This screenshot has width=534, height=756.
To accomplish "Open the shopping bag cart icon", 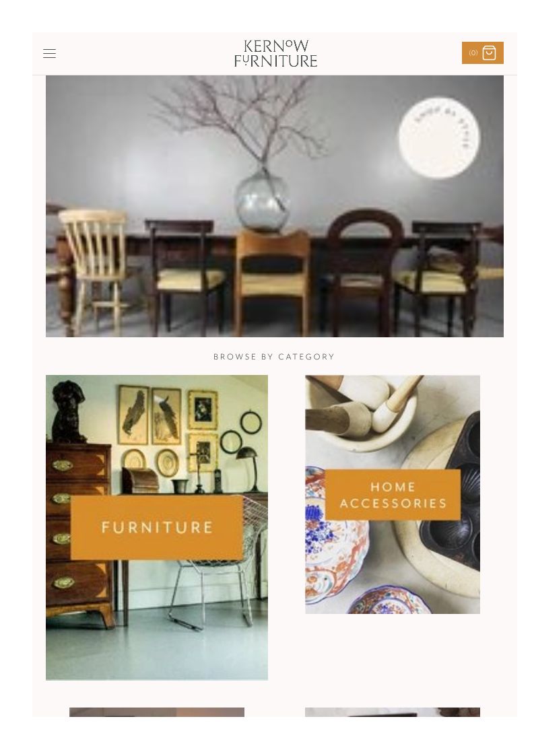I will (x=489, y=53).
